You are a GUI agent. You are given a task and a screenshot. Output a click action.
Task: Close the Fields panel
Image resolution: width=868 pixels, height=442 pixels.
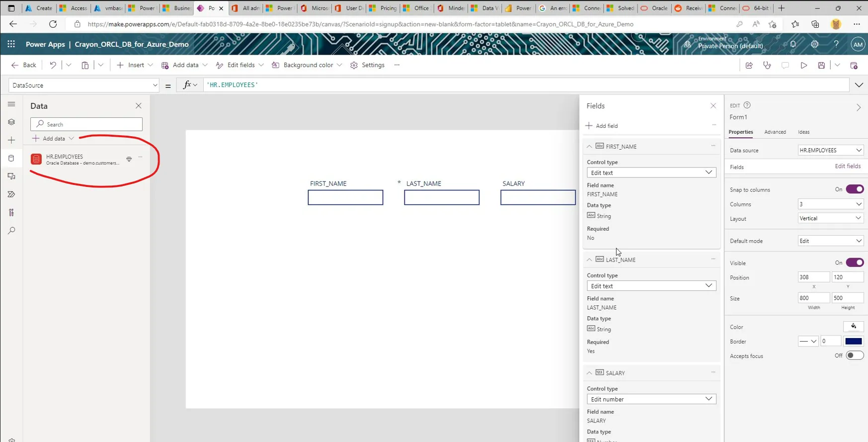click(713, 106)
